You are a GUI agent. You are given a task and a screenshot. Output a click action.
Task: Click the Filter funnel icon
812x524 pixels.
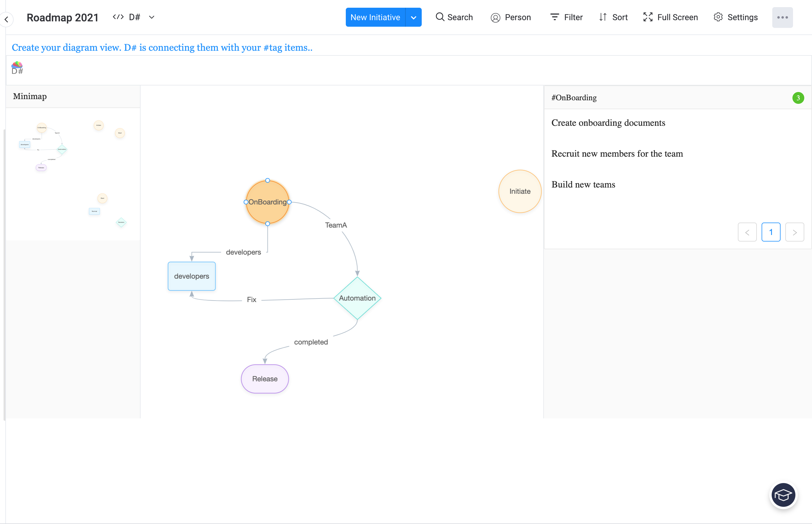[555, 17]
